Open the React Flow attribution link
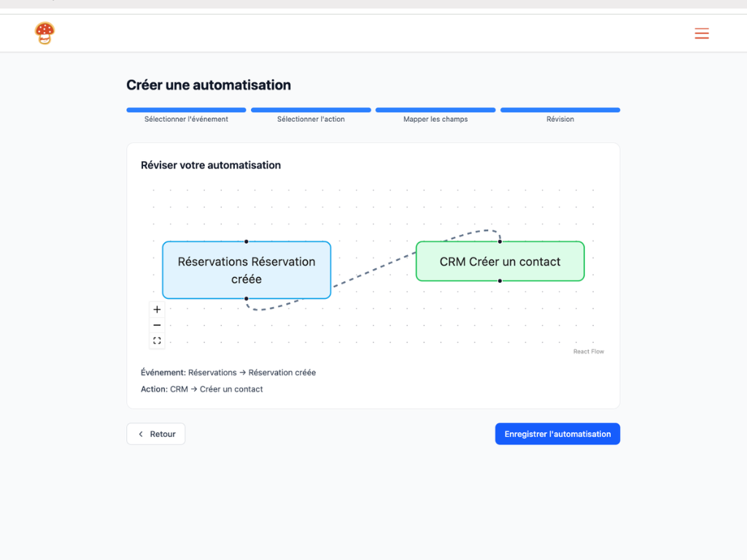Screen dimensions: 747x560 click(x=588, y=351)
